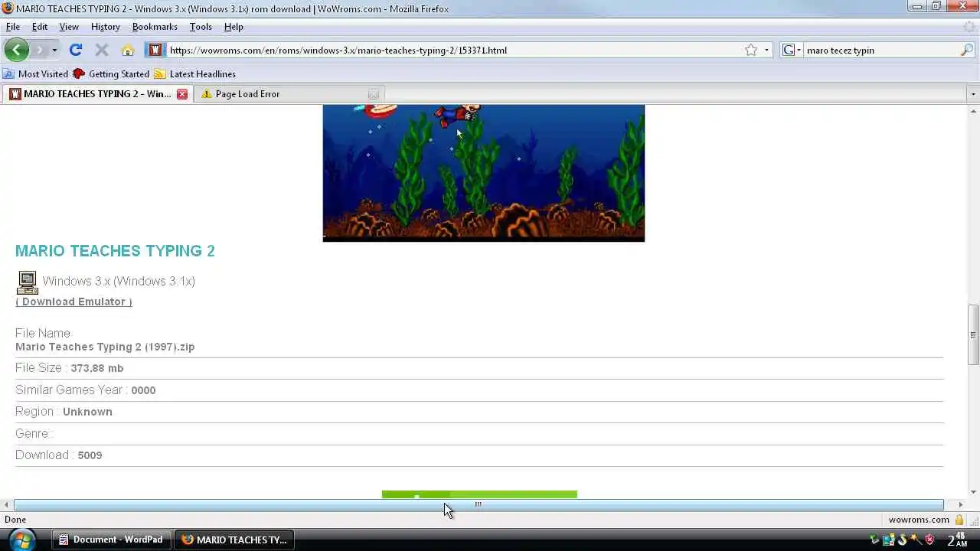The height and width of the screenshot is (551, 980).
Task: Click the Region value Unknown
Action: [x=87, y=412]
